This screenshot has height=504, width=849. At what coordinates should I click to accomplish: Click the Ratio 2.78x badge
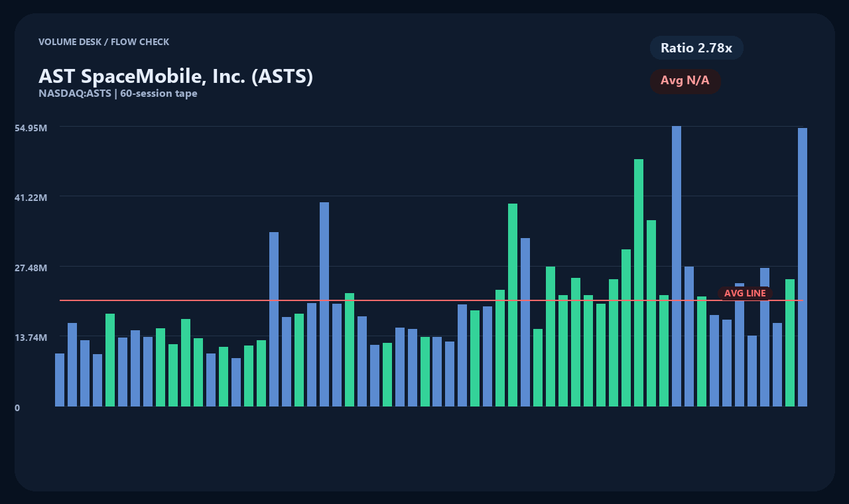point(696,48)
